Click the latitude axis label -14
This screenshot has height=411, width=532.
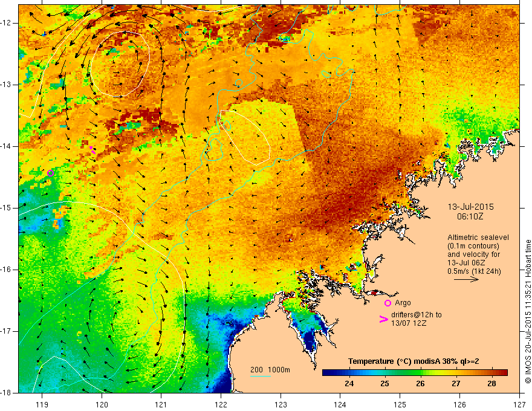(7, 146)
